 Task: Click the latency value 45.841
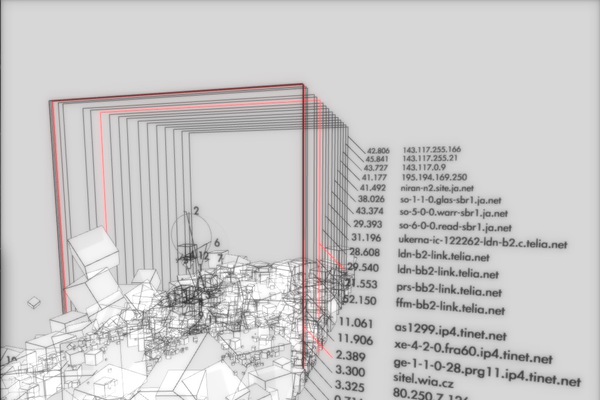tap(377, 159)
